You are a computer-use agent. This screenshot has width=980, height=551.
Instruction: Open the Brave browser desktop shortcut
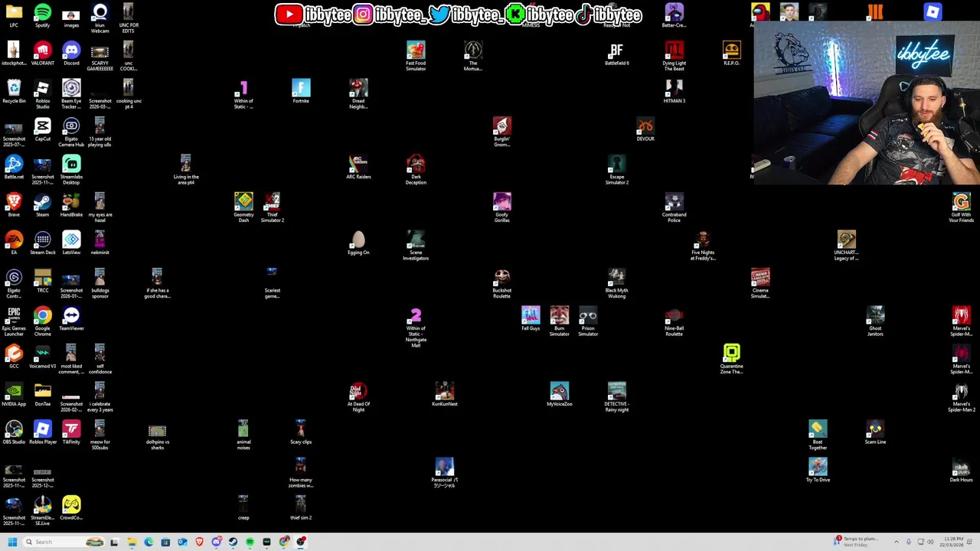(x=14, y=206)
